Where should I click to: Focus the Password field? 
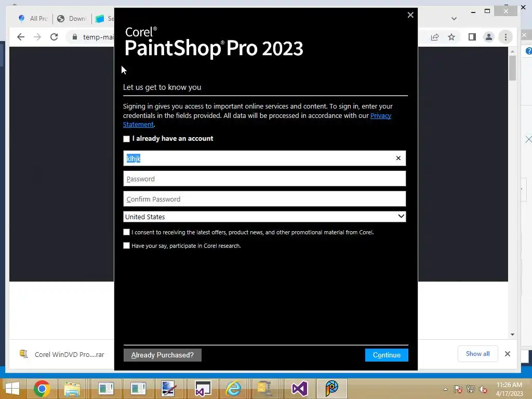(x=264, y=179)
